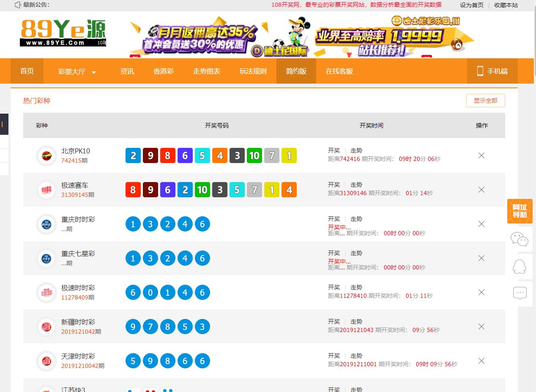This screenshot has height=392, width=536.
Task: Click the 热门彩种 section heading
Action: [x=37, y=101]
